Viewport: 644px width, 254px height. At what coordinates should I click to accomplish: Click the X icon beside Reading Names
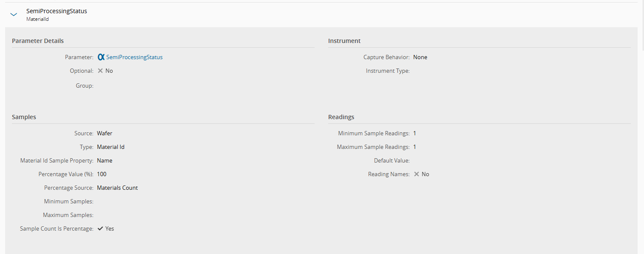point(417,174)
